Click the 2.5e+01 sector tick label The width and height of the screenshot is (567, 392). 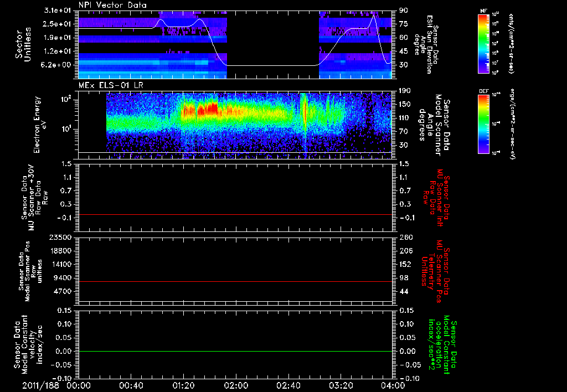tap(57, 24)
